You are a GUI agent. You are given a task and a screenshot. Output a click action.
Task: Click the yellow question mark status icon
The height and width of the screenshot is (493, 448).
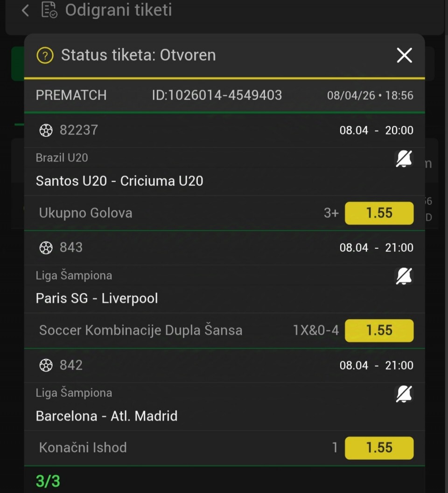(45, 56)
